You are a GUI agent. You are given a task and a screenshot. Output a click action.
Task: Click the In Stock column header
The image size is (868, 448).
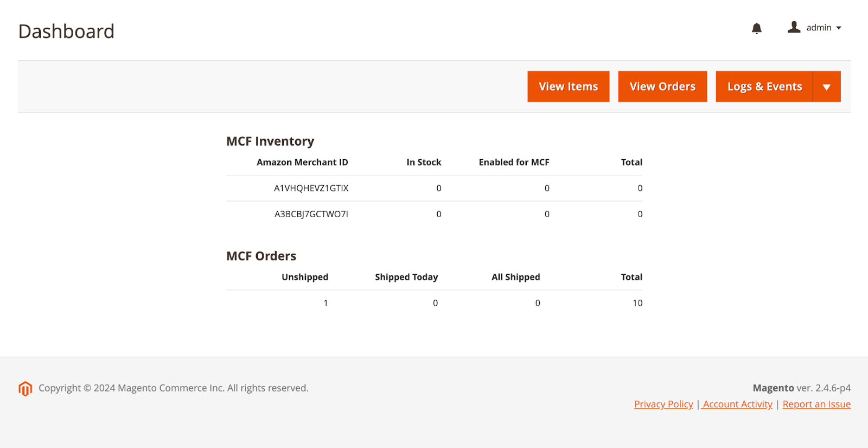tap(424, 162)
